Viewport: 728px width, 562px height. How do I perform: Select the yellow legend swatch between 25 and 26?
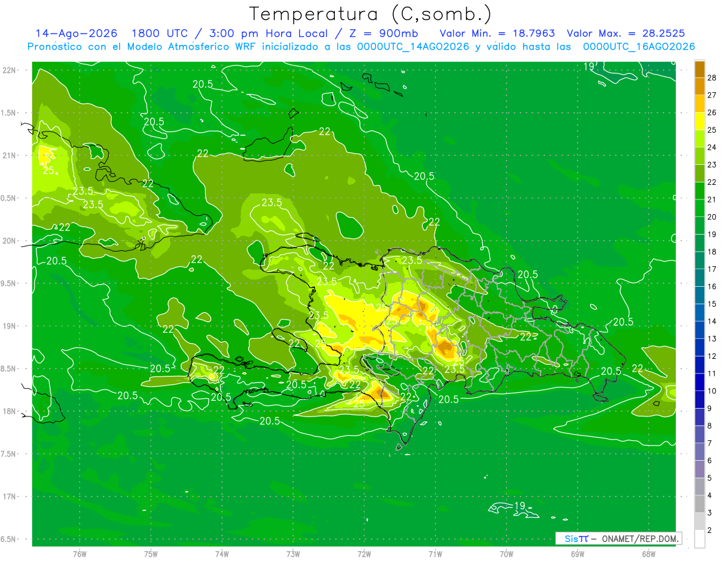(x=699, y=121)
